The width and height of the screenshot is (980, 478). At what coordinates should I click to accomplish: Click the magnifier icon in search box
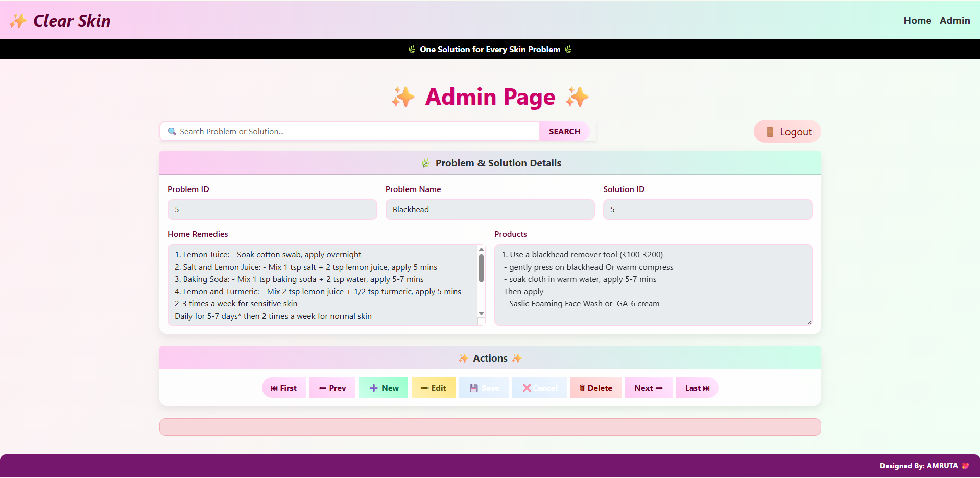172,131
